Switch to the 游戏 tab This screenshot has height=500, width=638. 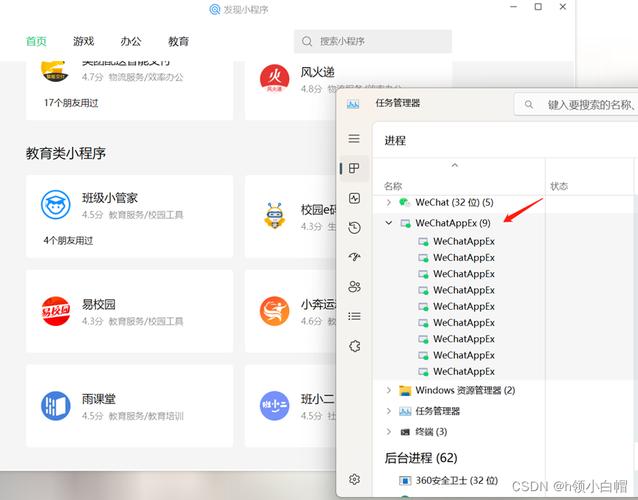(x=84, y=42)
